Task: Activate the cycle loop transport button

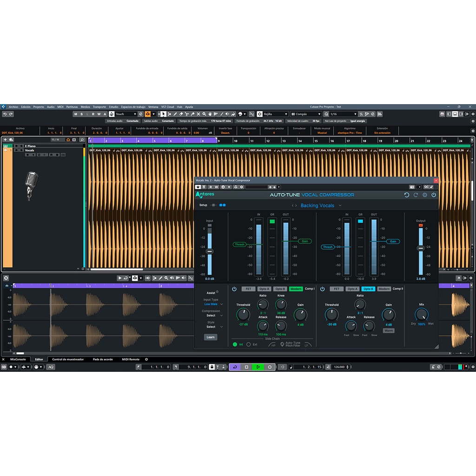Action: click(235, 367)
